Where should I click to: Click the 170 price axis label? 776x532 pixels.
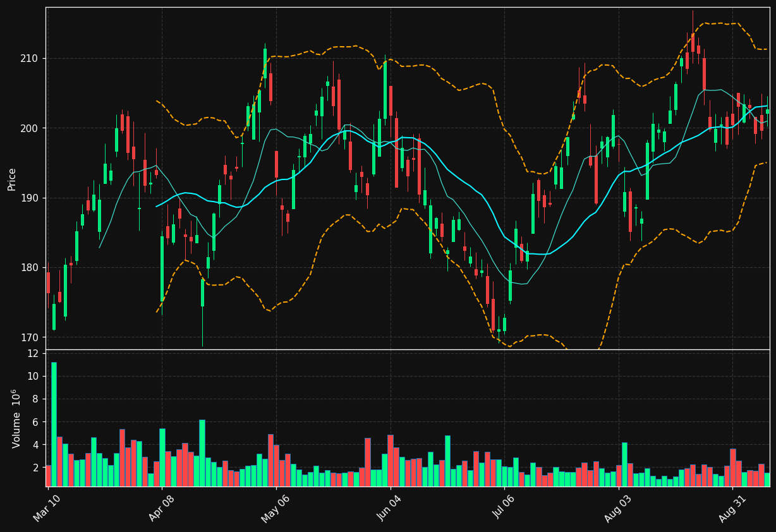[x=30, y=337]
